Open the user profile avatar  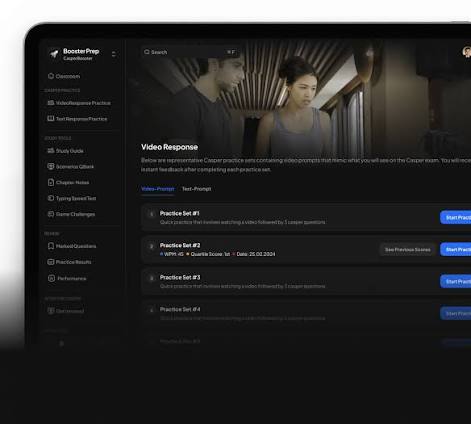467,52
